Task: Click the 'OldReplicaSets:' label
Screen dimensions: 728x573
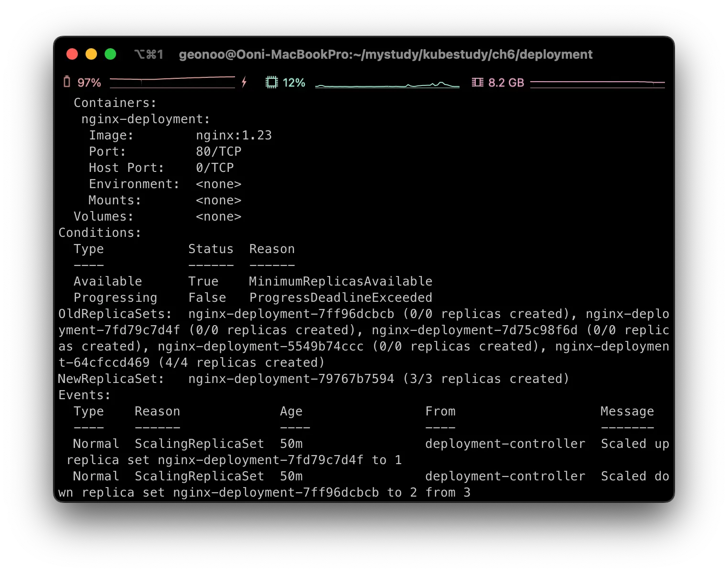Action: point(115,314)
